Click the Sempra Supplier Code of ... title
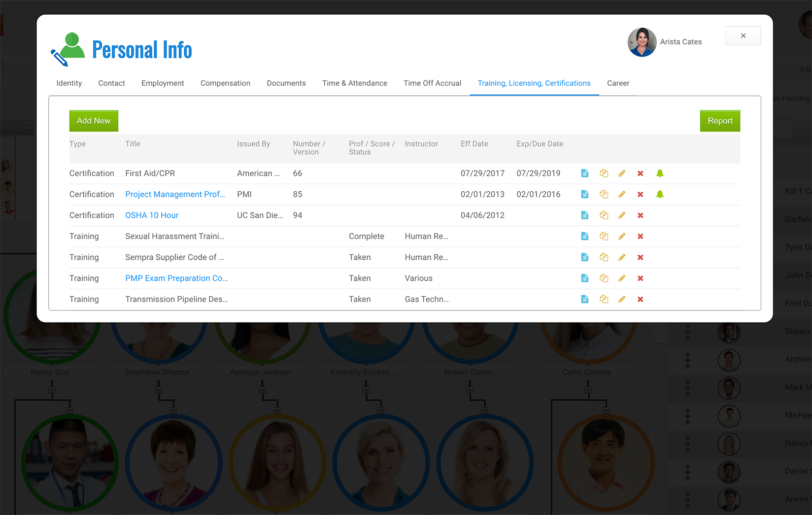The image size is (812, 515). 175,257
